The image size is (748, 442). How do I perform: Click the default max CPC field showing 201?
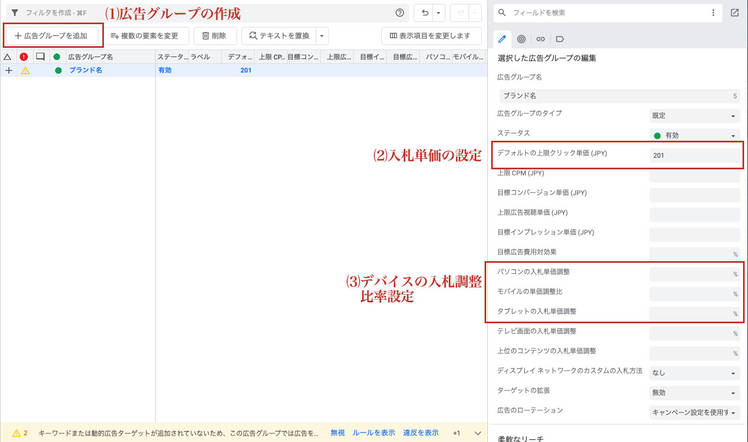pos(694,155)
